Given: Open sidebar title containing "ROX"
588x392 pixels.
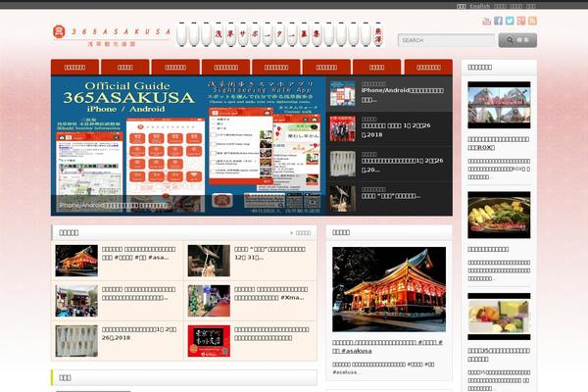Looking at the screenshot, I should pos(499,143).
